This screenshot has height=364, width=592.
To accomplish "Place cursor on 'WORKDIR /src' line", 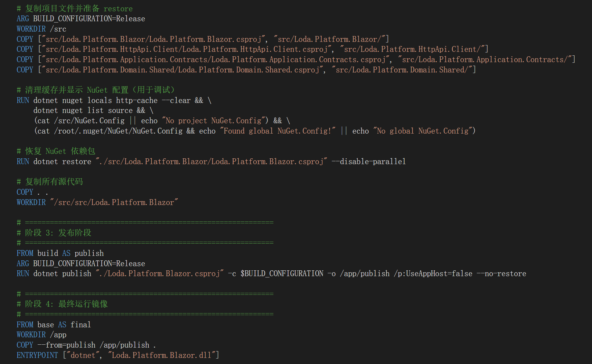I will pyautogui.click(x=41, y=29).
